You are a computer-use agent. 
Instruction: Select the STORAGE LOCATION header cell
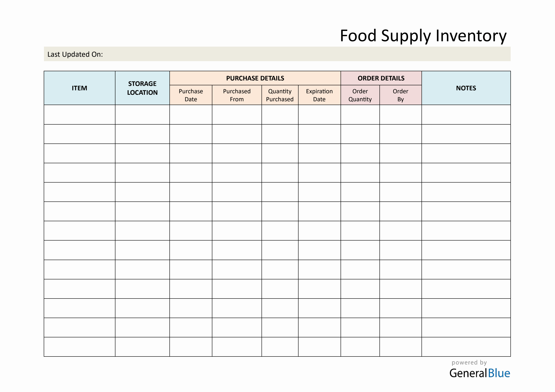(142, 88)
